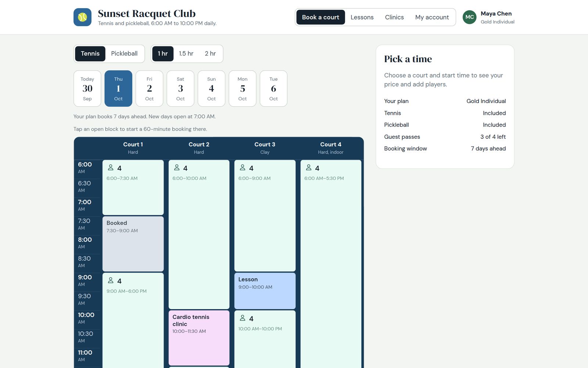Select the Tennis sport option
This screenshot has height=368, width=588.
point(90,54)
